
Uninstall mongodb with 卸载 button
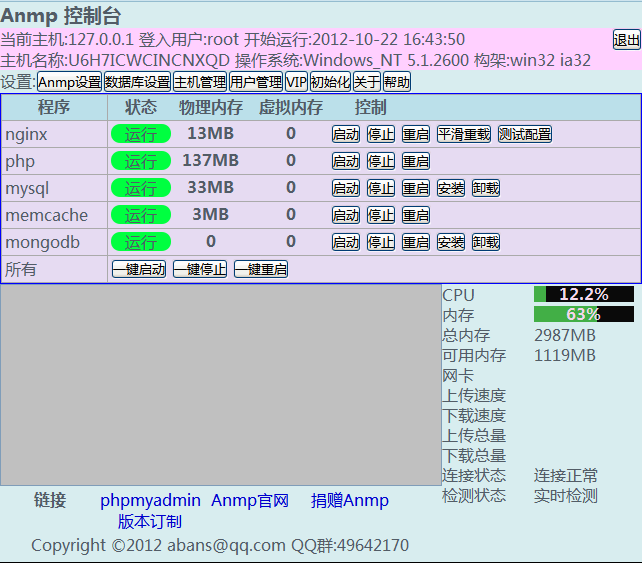click(x=486, y=242)
